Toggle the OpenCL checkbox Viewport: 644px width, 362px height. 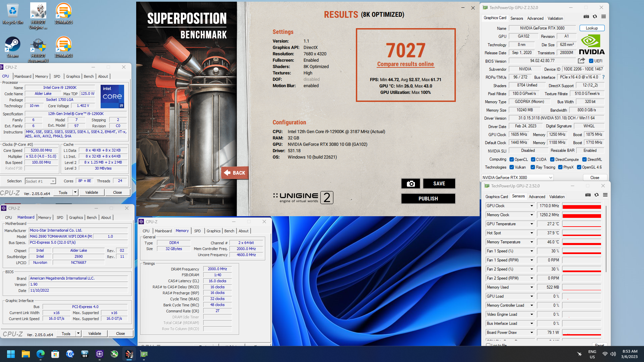point(512,160)
